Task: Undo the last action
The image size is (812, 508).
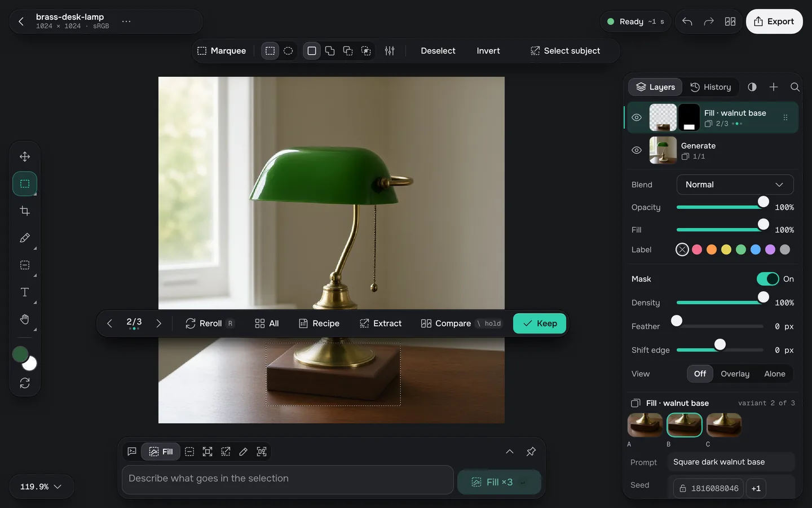Action: tap(687, 21)
